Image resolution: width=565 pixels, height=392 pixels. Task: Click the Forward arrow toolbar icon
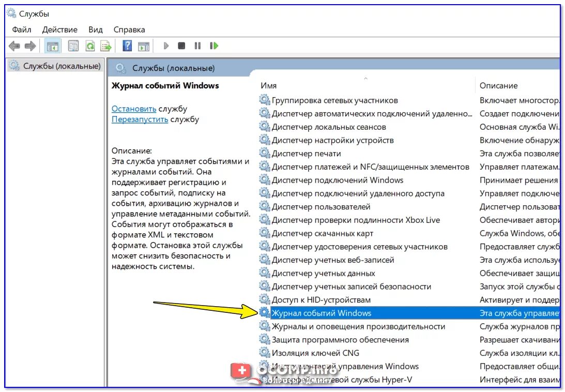[x=30, y=46]
